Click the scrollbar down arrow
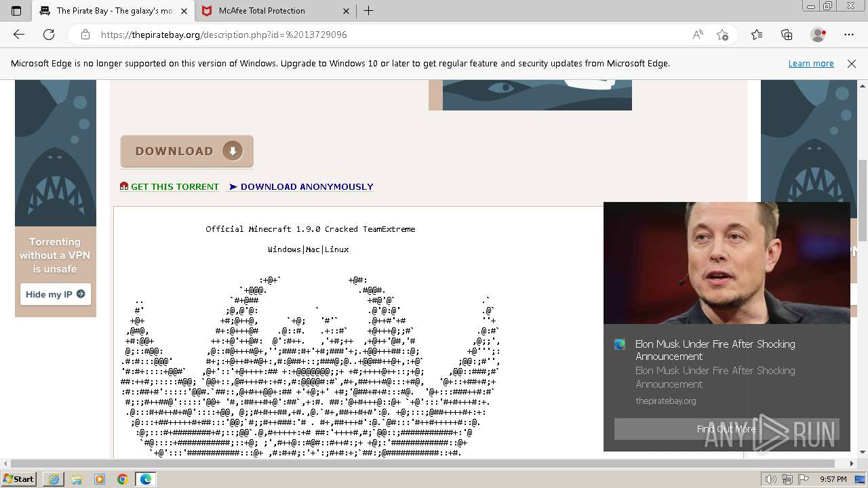 coord(863,452)
